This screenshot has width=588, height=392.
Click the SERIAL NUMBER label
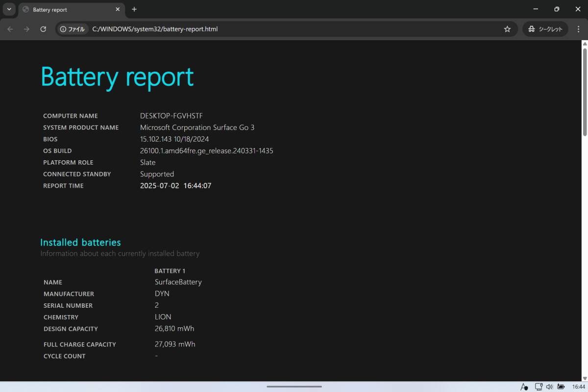(68, 306)
